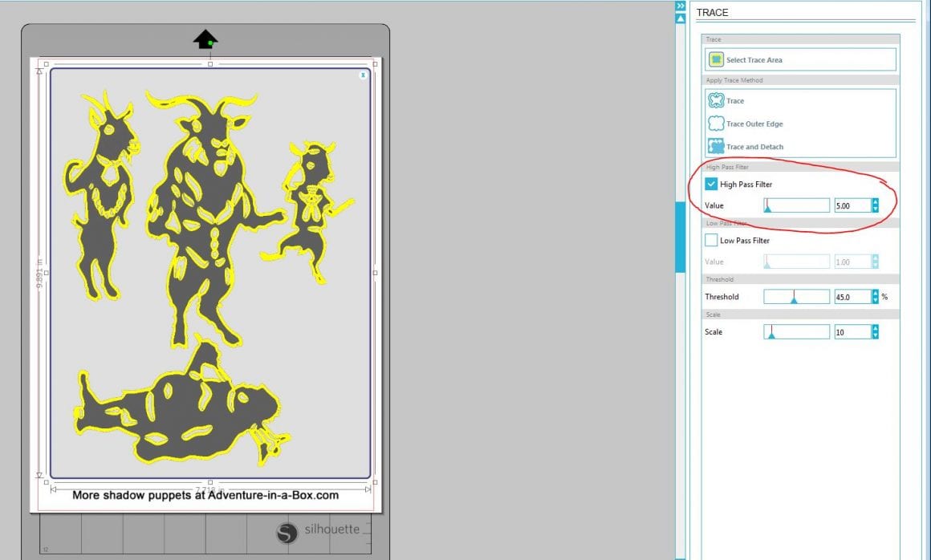Close the traced image with its X icon
This screenshot has height=560, width=931.
(363, 75)
